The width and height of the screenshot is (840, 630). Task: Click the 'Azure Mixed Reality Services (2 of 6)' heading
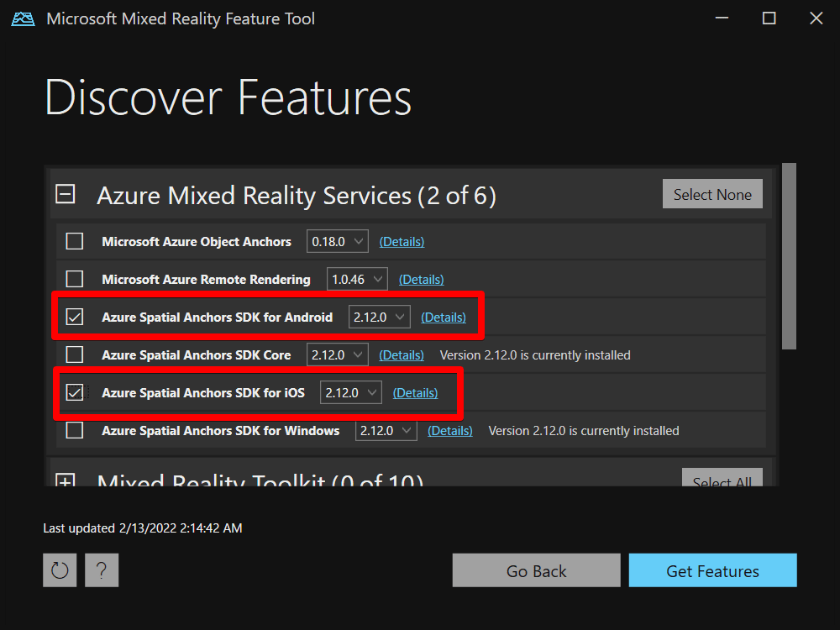pyautogui.click(x=297, y=196)
